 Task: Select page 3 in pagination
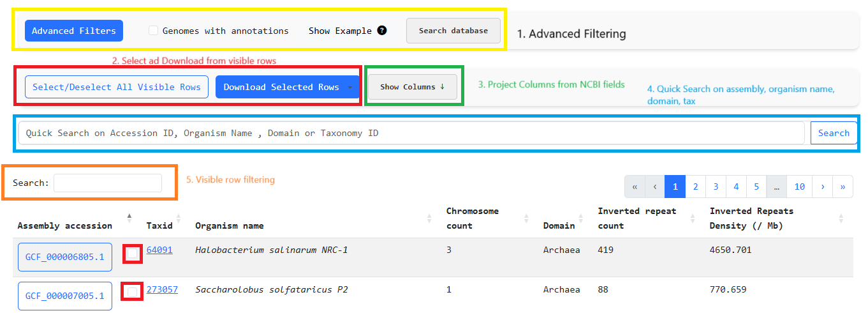pyautogui.click(x=716, y=187)
